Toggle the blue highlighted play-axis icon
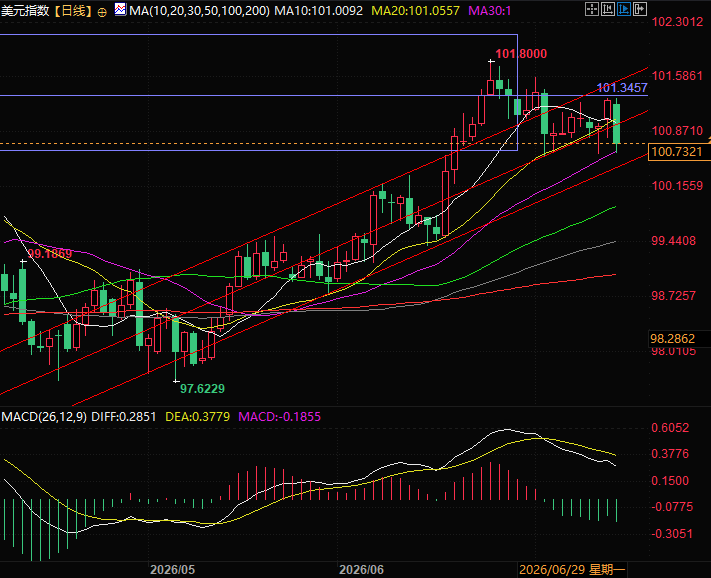The width and height of the screenshot is (711, 578). click(x=623, y=9)
